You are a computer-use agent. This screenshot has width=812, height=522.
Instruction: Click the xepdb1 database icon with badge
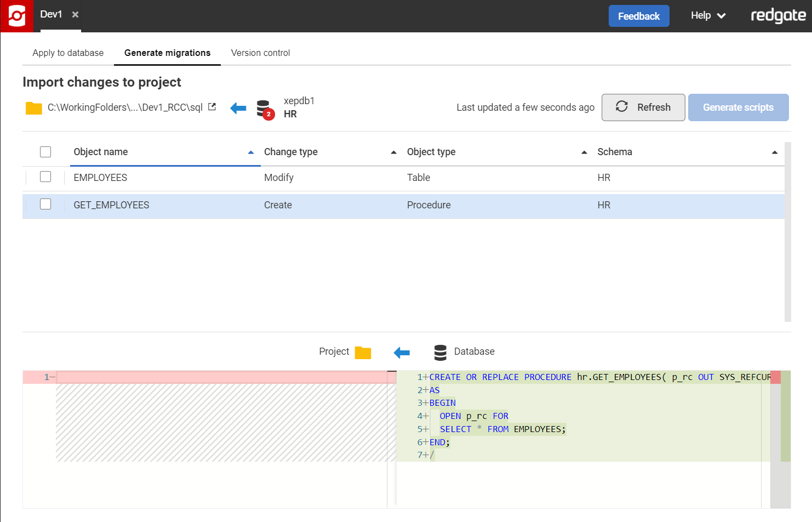coord(265,109)
